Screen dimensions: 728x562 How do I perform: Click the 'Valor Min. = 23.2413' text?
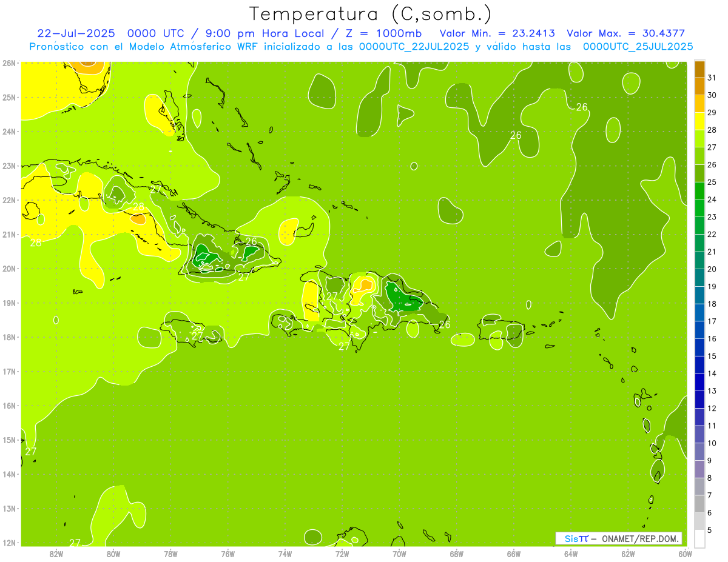tap(497, 33)
